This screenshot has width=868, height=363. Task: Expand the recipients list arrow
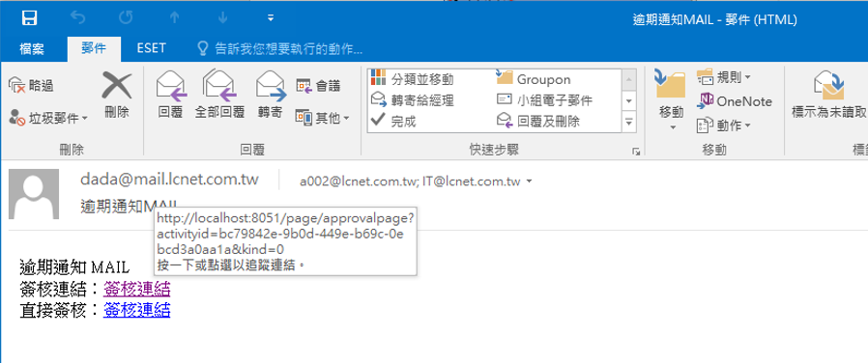530,181
